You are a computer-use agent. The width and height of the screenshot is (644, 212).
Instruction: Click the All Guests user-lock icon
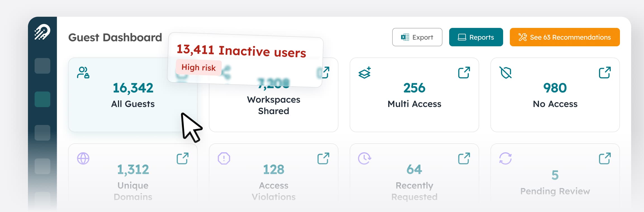83,73
